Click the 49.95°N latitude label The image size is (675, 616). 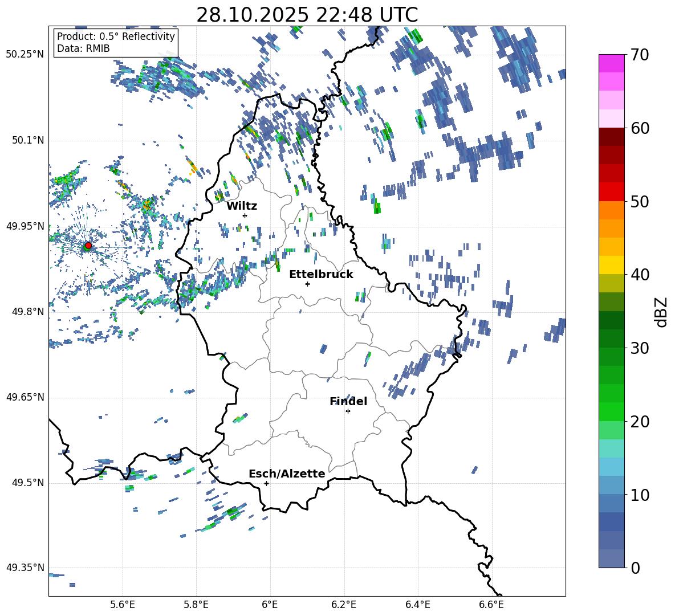pos(25,226)
